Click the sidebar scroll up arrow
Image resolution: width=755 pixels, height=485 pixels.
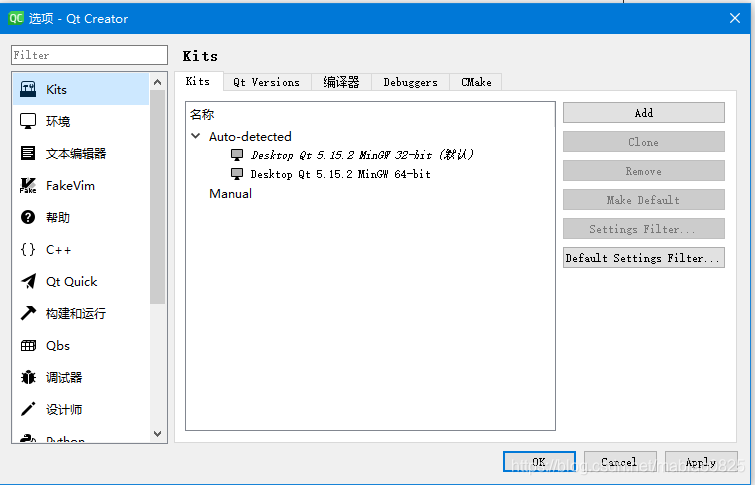pos(157,82)
